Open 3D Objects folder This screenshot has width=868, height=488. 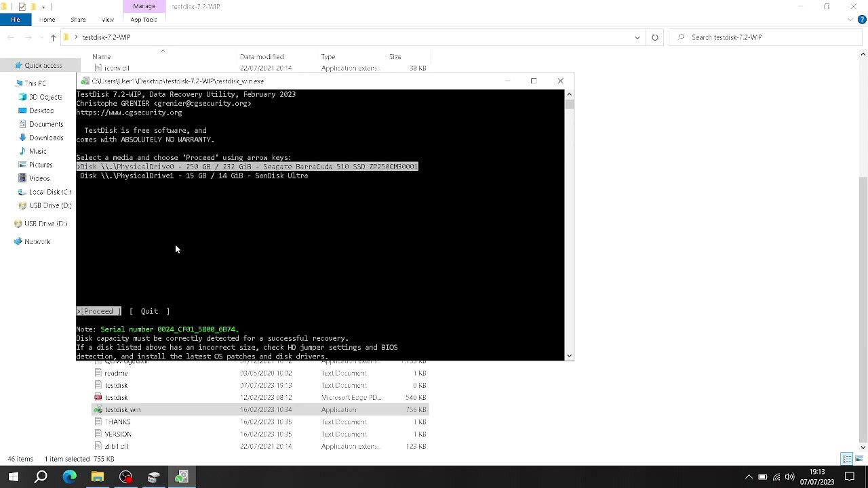pos(45,97)
